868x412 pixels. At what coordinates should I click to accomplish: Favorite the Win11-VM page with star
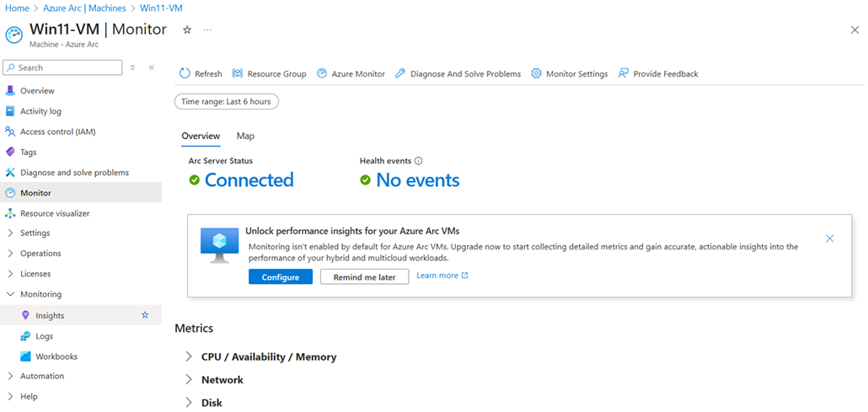click(187, 29)
